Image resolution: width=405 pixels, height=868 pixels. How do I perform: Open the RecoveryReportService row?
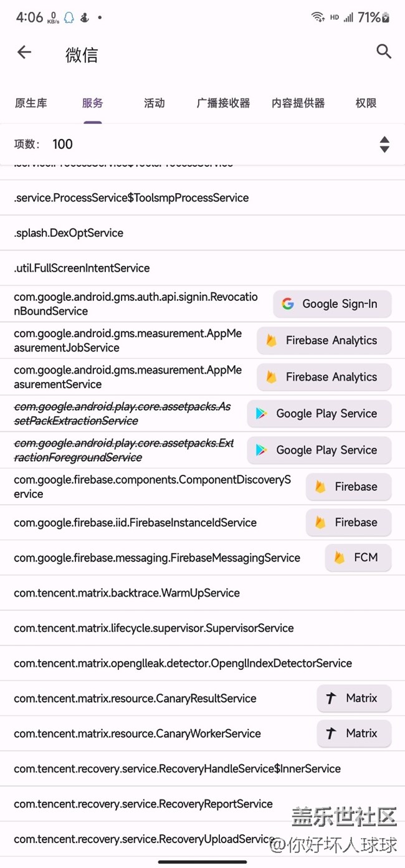[x=202, y=804]
